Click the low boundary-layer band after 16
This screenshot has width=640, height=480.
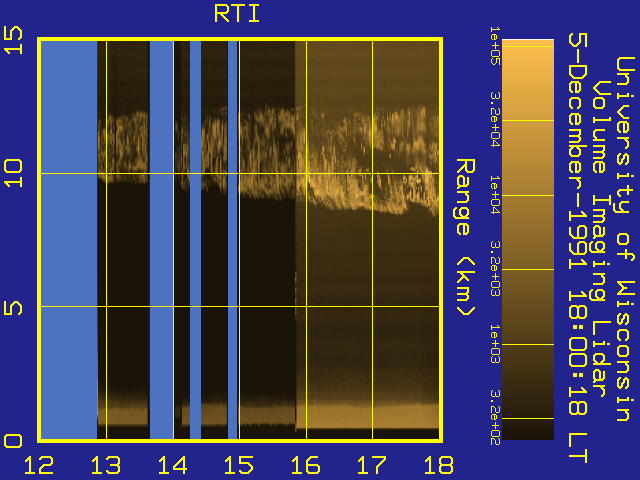(367, 416)
